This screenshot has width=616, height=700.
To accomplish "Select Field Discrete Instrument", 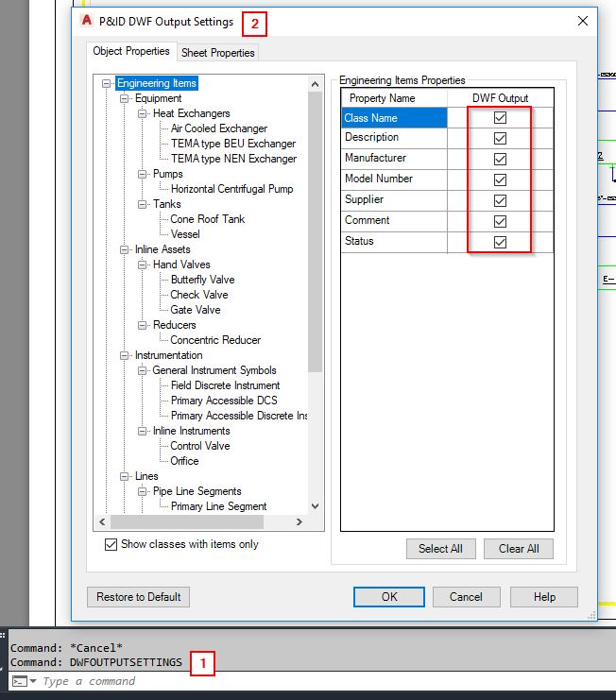I will tap(225, 385).
